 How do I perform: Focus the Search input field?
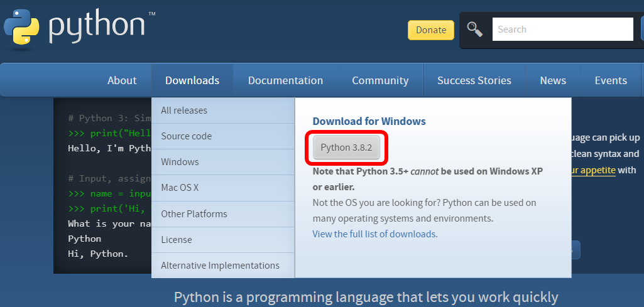563,30
